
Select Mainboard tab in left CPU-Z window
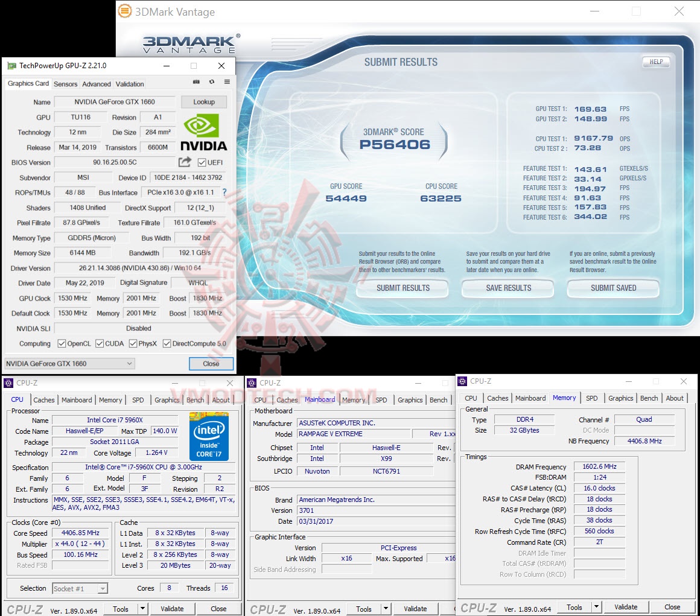pos(77,400)
